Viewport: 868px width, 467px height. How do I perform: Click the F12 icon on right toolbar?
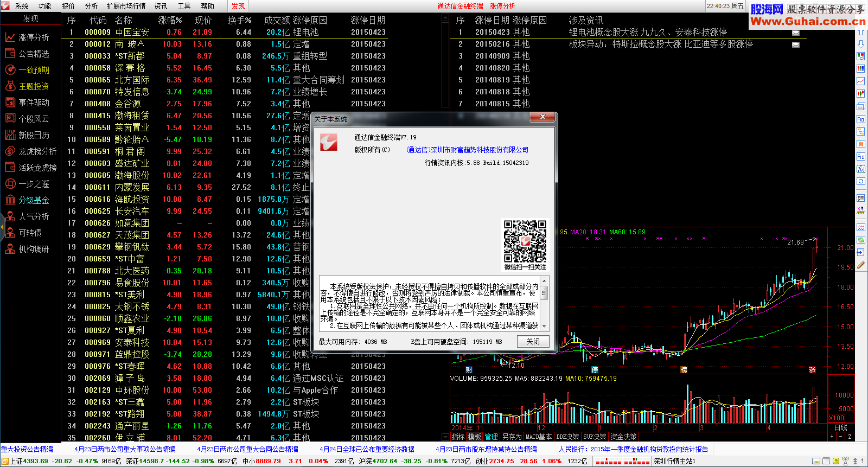861,156
